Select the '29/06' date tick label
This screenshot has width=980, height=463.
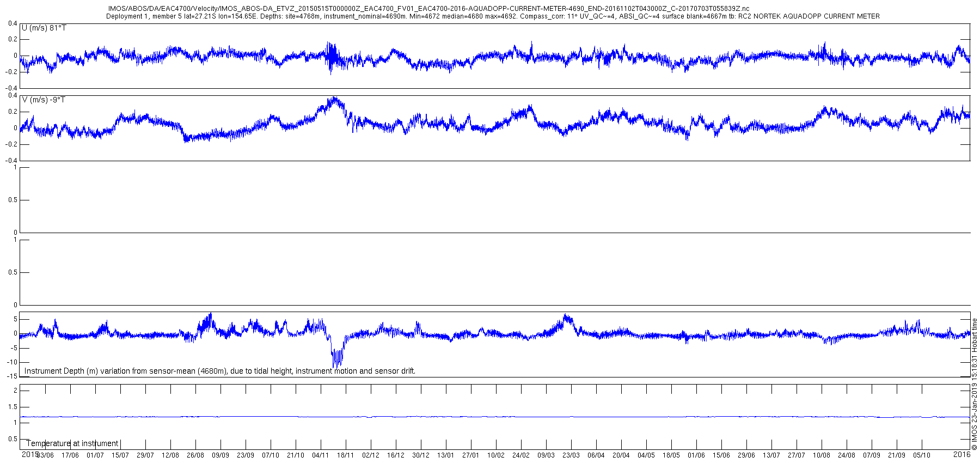[746, 455]
